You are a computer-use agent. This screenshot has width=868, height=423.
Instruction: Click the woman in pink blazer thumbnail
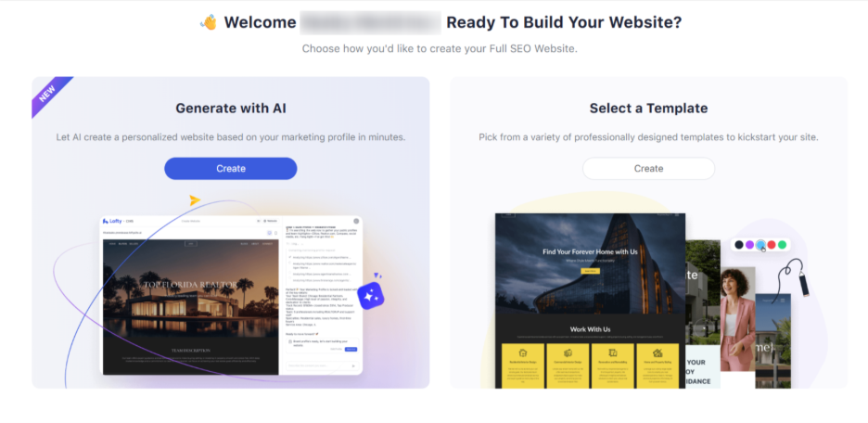coord(738,319)
